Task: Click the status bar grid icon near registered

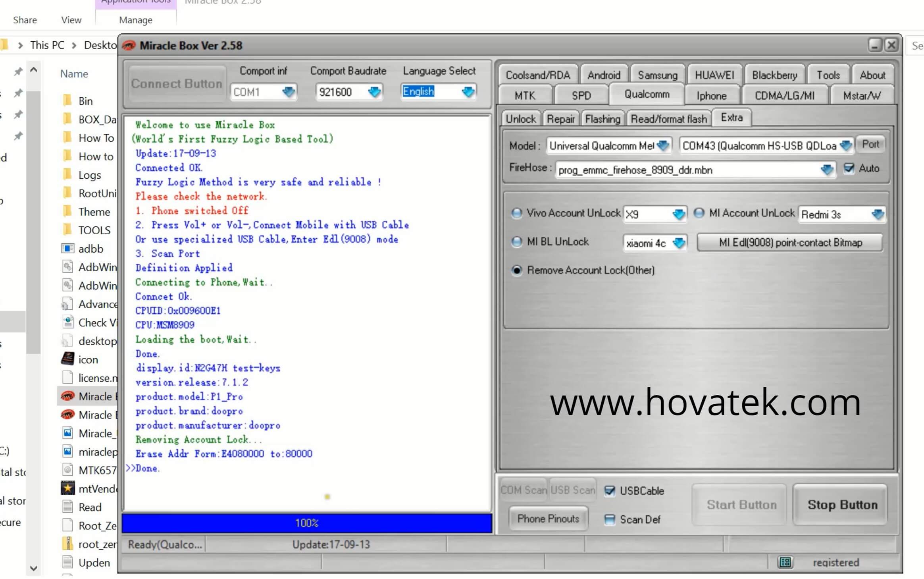Action: [x=785, y=562]
